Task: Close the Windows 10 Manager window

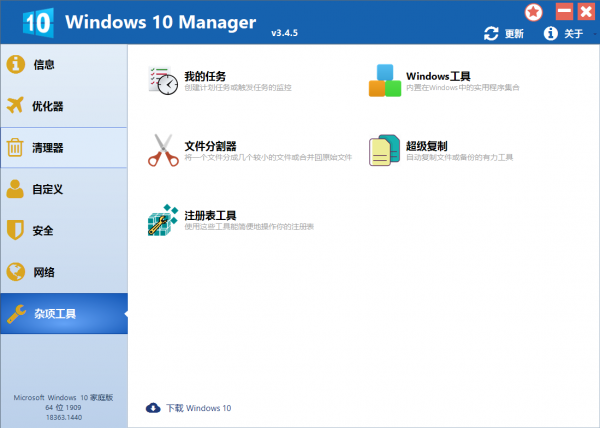Action: [x=586, y=11]
